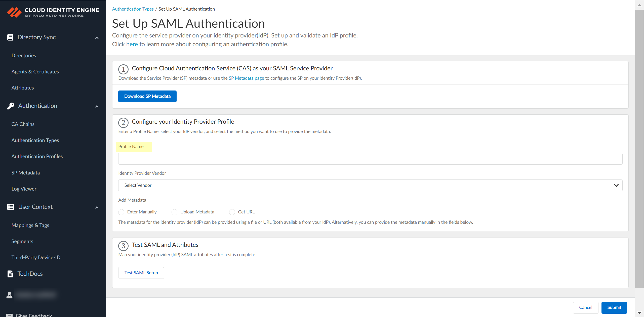
Task: Click the user account person icon
Action: [x=10, y=295]
